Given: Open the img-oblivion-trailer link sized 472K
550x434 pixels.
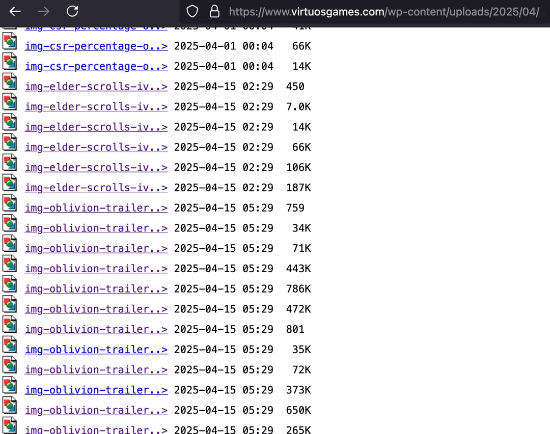Looking at the screenshot, I should pos(96,309).
